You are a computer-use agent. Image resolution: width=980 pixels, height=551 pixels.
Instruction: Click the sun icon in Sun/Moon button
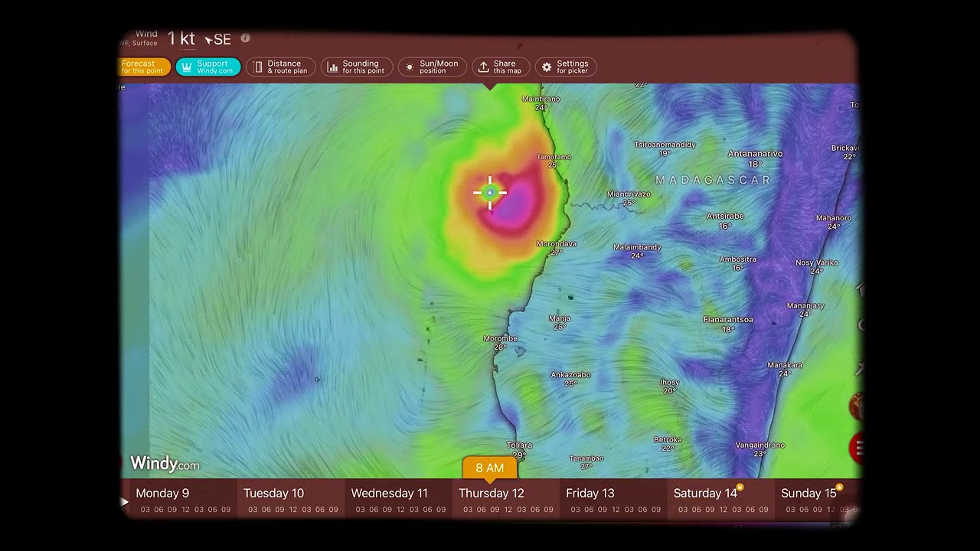coord(410,67)
